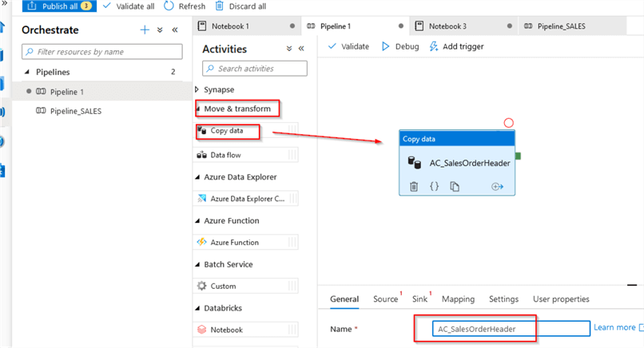Collapse the Azure Function group
Viewport: 644px width, 348px height.
(x=197, y=221)
